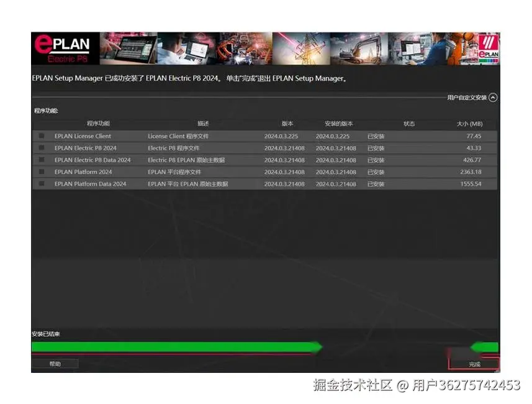Image resolution: width=532 pixels, height=404 pixels.
Task: Click size value 43.33
Action: pos(474,148)
